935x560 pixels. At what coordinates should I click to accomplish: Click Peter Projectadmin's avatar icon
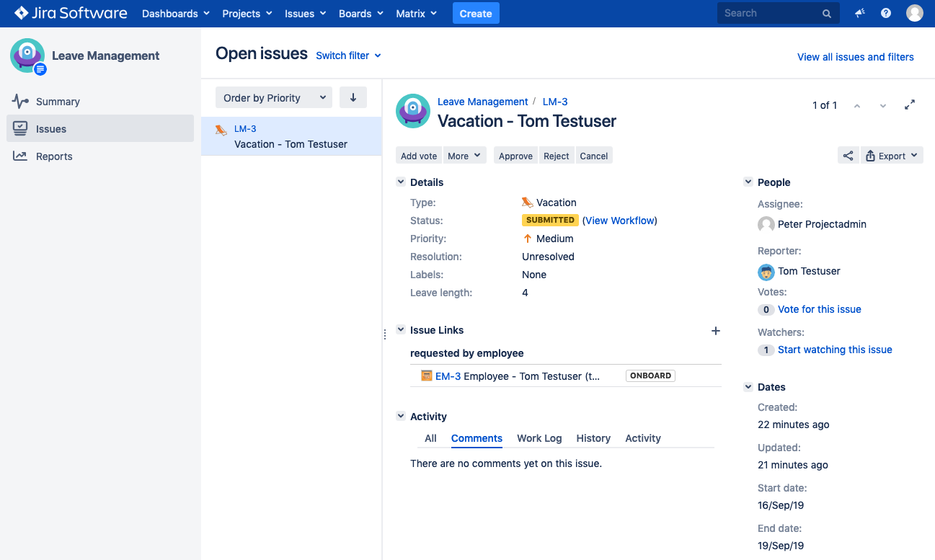(x=766, y=224)
